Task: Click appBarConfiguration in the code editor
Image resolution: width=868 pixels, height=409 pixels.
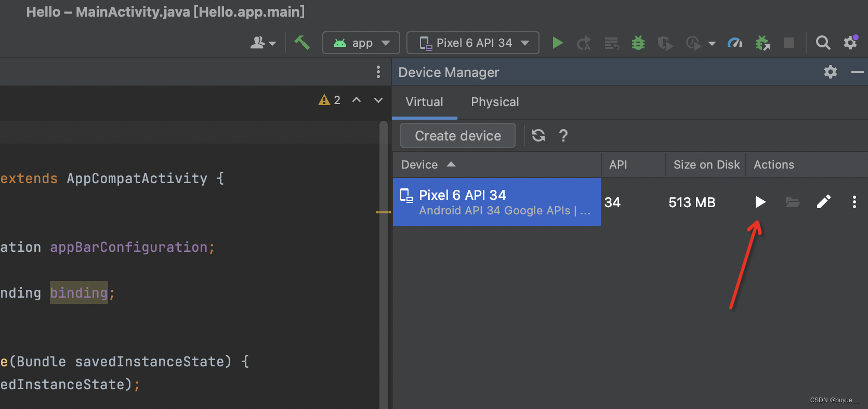Action: [129, 247]
